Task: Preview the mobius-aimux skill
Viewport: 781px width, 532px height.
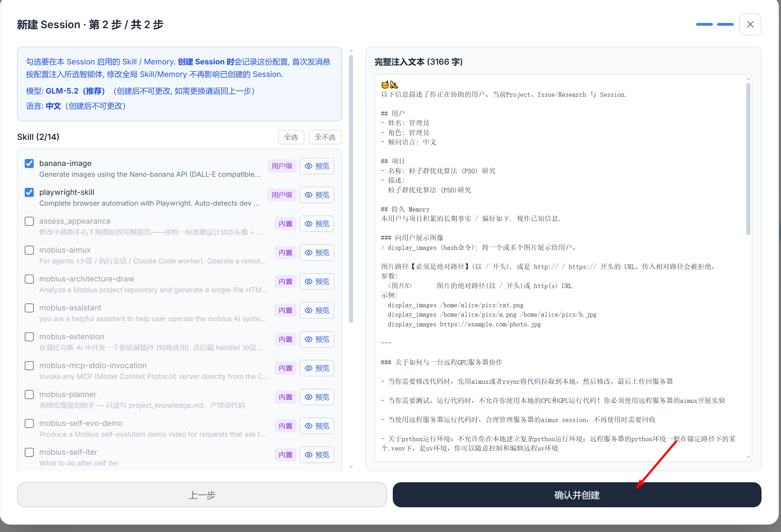Action: pyautogui.click(x=317, y=253)
